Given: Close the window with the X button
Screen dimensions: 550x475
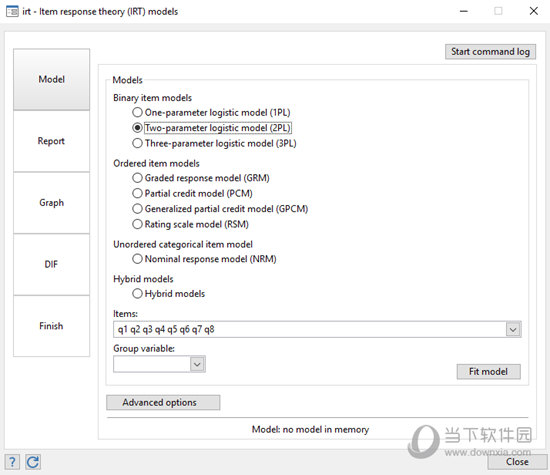Looking at the screenshot, I should (x=534, y=11).
